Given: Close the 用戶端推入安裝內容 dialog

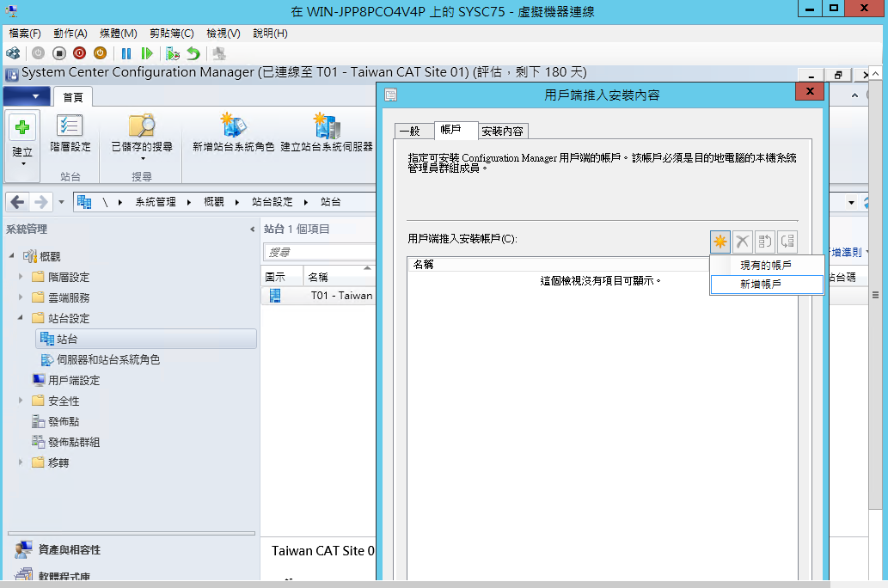Looking at the screenshot, I should click(810, 91).
